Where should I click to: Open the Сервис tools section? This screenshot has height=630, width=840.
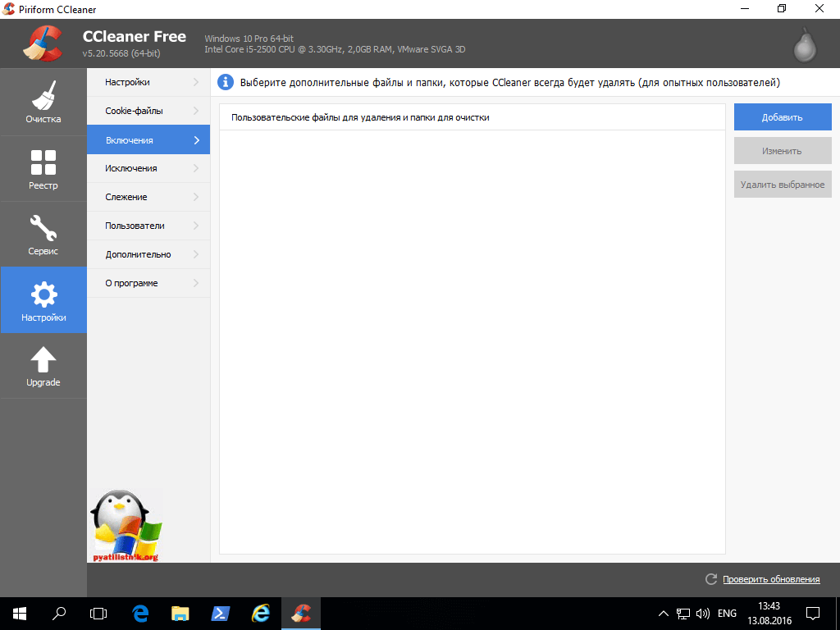[x=43, y=234]
